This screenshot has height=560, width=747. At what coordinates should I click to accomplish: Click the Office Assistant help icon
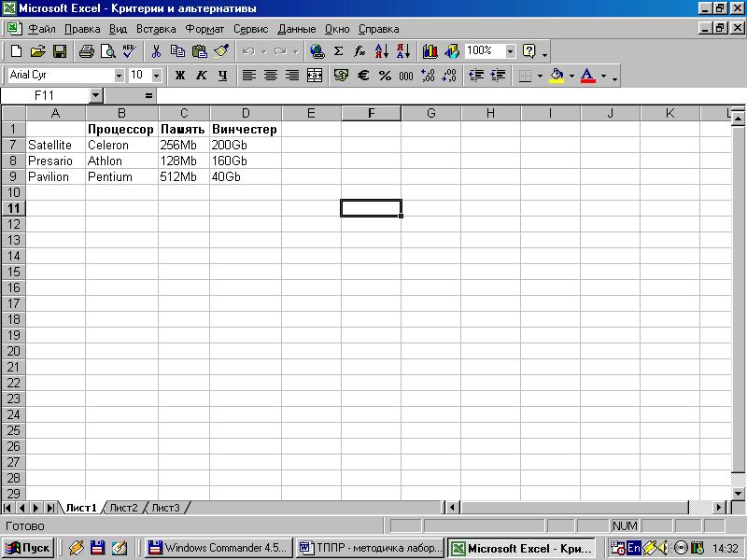tap(529, 51)
